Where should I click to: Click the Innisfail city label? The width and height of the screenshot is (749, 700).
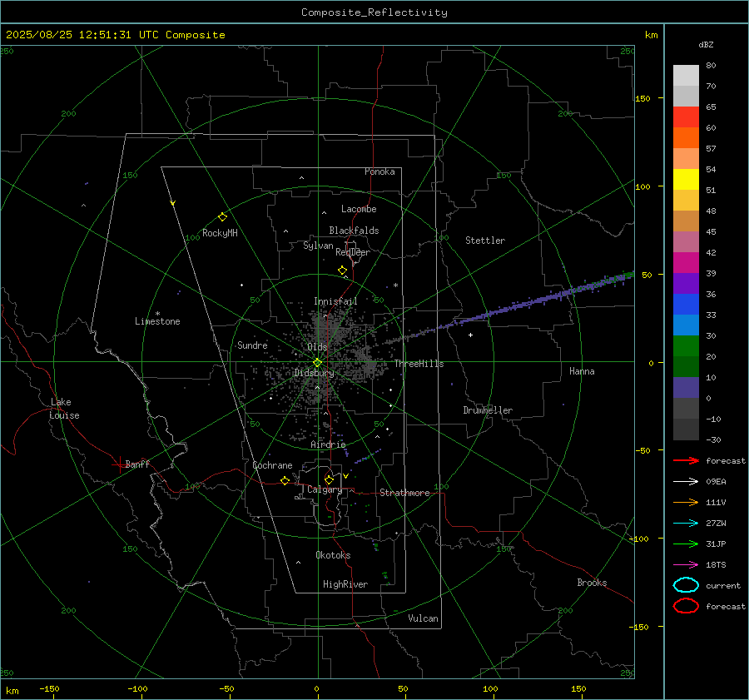pyautogui.click(x=335, y=301)
